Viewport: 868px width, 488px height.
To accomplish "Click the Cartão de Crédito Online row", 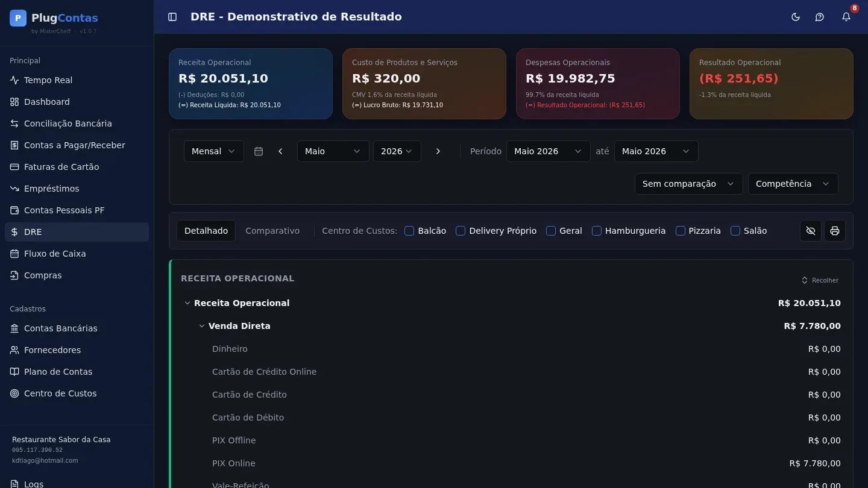I will point(512,372).
